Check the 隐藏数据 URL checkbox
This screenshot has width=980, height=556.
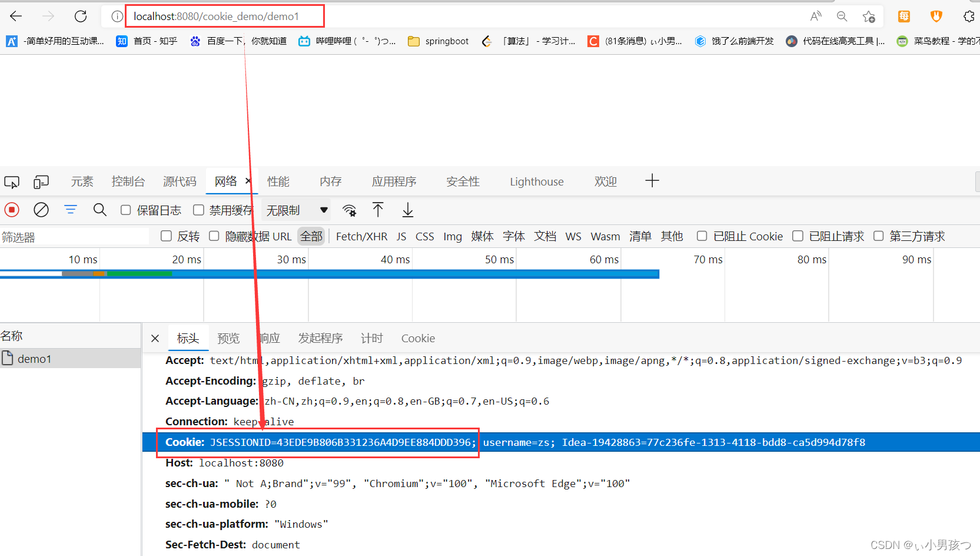[x=214, y=236]
